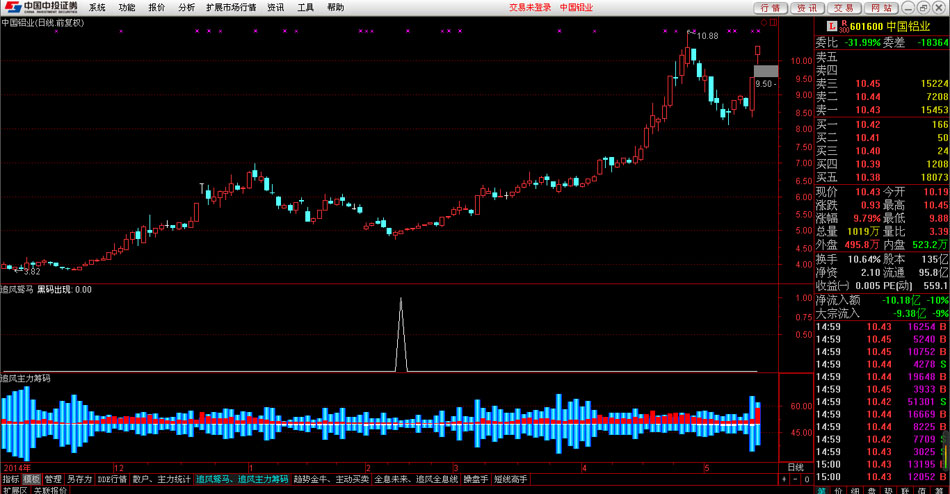Open the 扩展市场行情 menu
950x494 pixels.
(231, 7)
